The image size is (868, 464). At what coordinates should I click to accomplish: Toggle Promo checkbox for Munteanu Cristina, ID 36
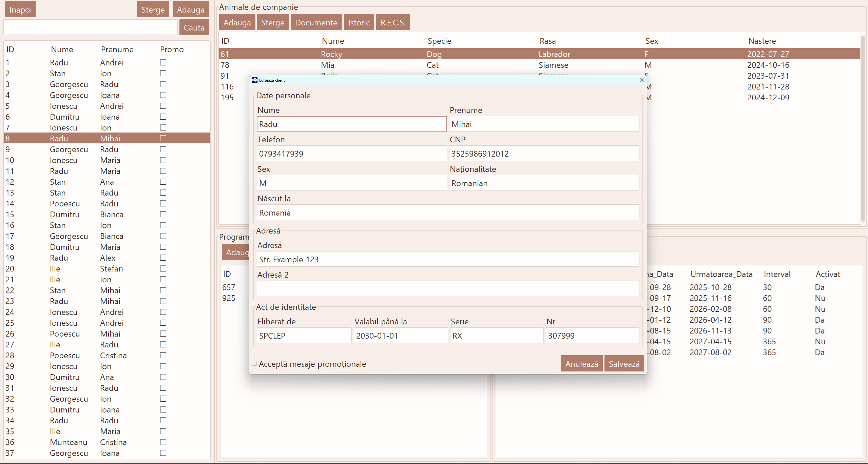click(x=163, y=442)
